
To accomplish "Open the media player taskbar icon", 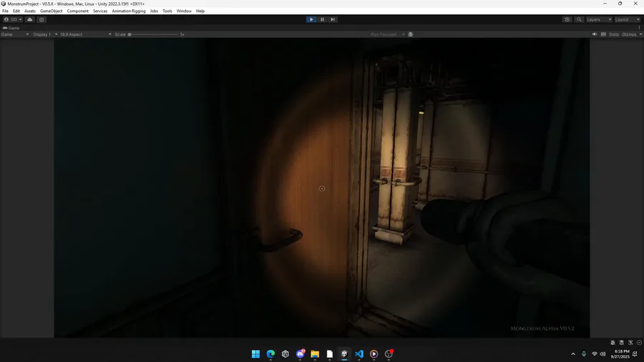I will click(x=374, y=354).
